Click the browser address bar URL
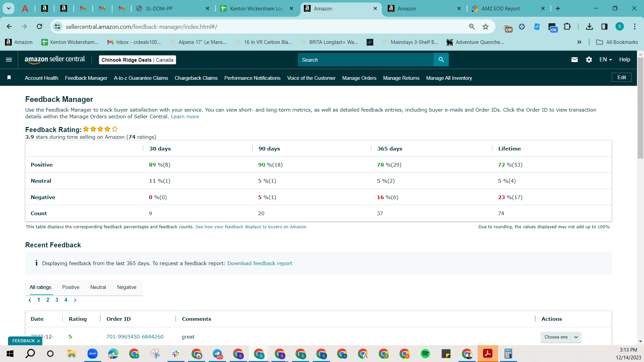 (142, 26)
